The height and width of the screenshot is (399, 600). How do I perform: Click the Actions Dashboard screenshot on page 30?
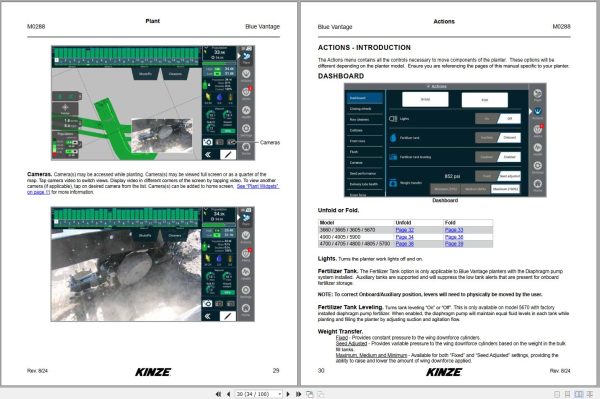pos(445,140)
